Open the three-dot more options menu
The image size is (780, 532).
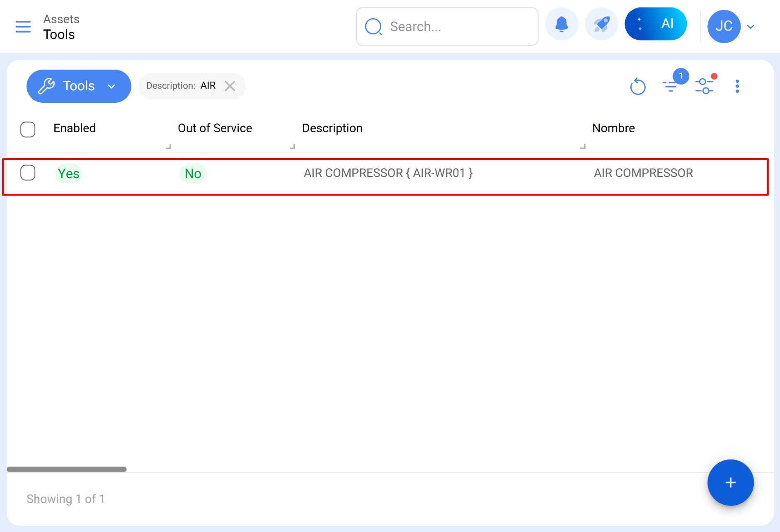(737, 86)
